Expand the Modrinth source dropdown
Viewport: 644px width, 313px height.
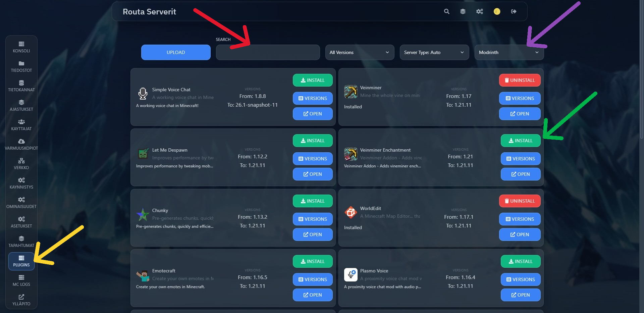(509, 52)
